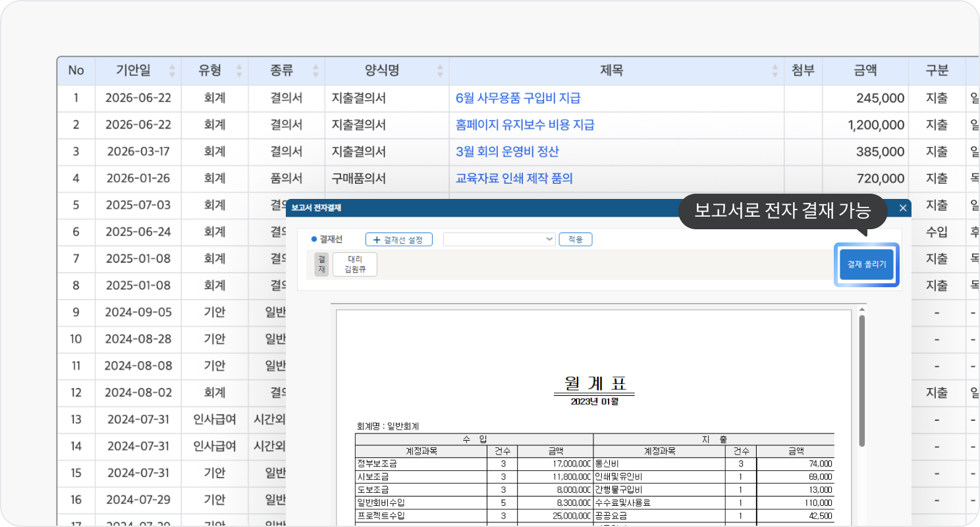Screen dimensions: 980x527
Task: Click the No column header
Action: pos(76,70)
